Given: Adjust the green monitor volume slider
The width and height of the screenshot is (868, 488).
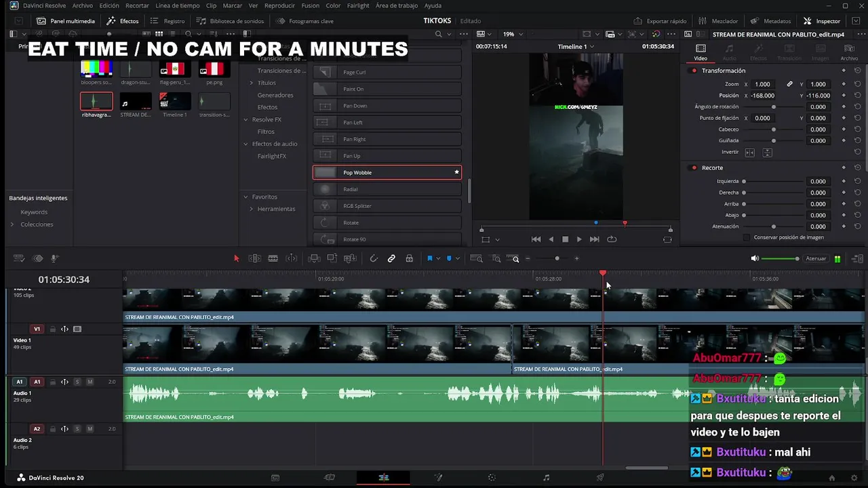Looking at the screenshot, I should point(780,258).
